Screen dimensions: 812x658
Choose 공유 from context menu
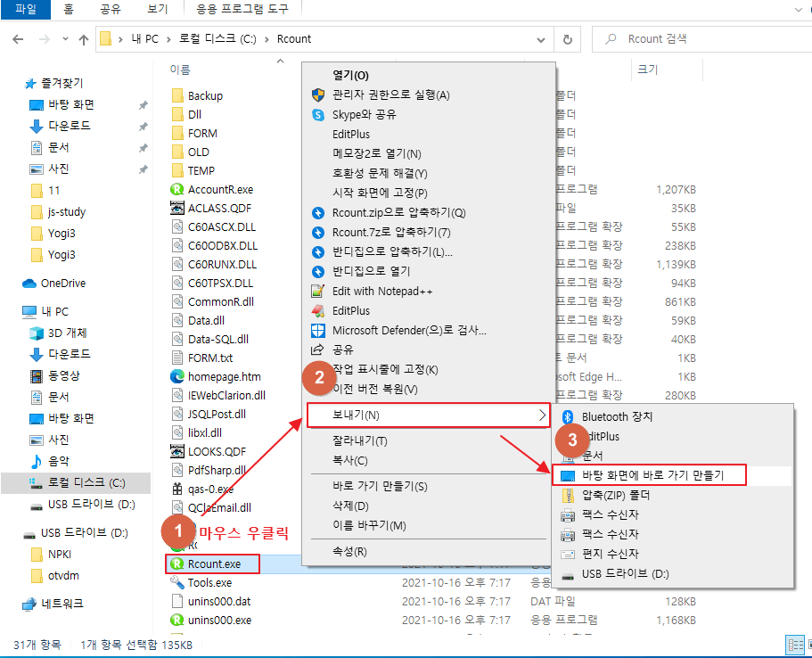[343, 350]
